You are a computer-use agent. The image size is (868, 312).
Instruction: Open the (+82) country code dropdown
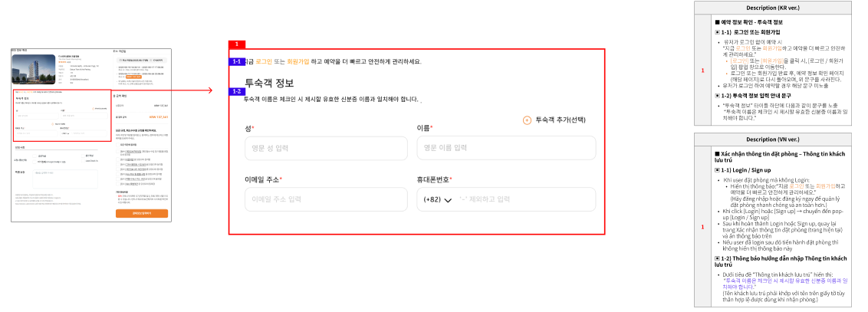click(437, 200)
